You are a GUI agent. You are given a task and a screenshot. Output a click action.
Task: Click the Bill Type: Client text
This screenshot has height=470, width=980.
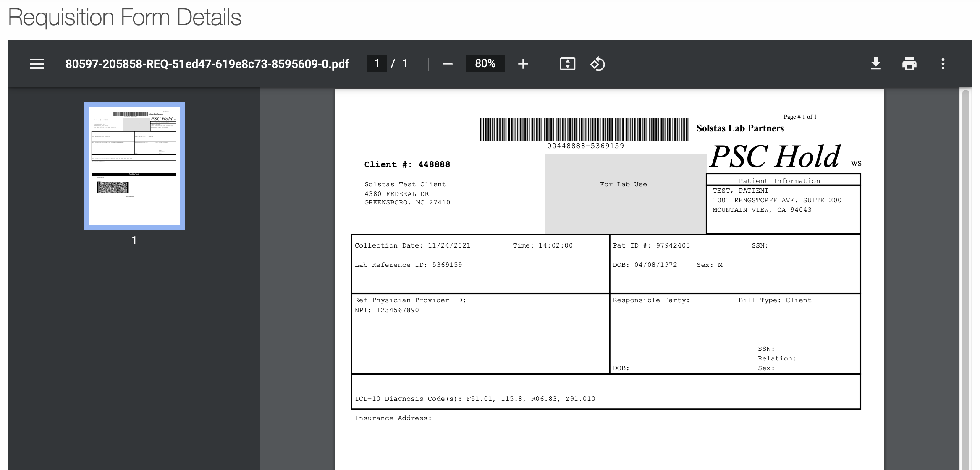(x=775, y=300)
